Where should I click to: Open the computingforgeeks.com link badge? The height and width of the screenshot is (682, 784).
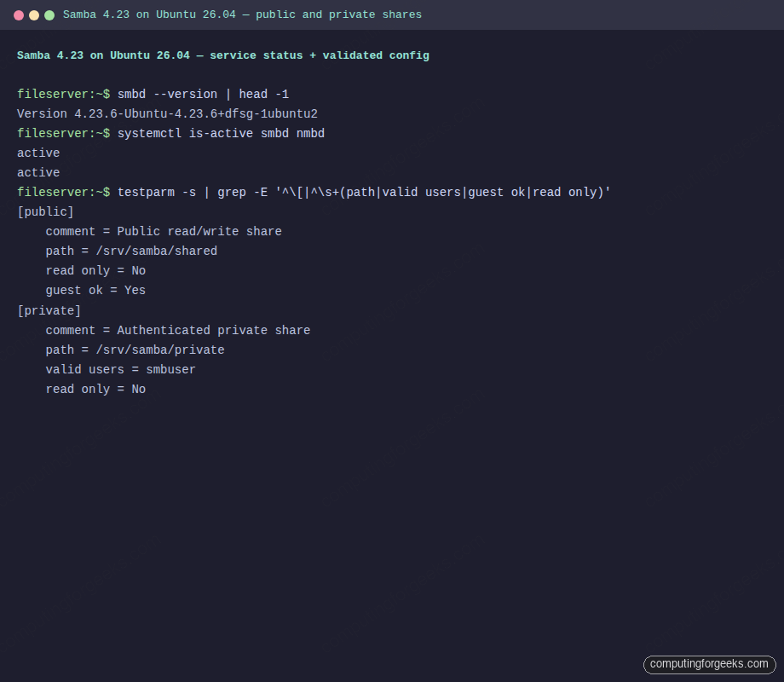(x=710, y=664)
